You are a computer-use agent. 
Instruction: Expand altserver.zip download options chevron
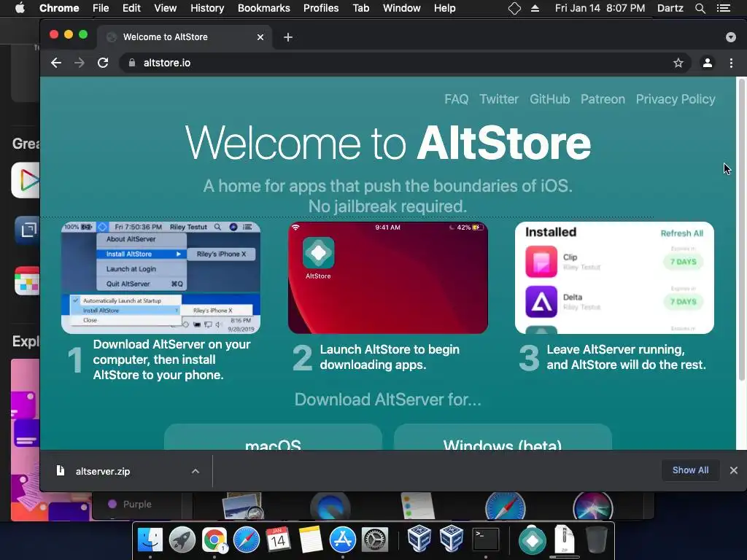click(x=196, y=471)
